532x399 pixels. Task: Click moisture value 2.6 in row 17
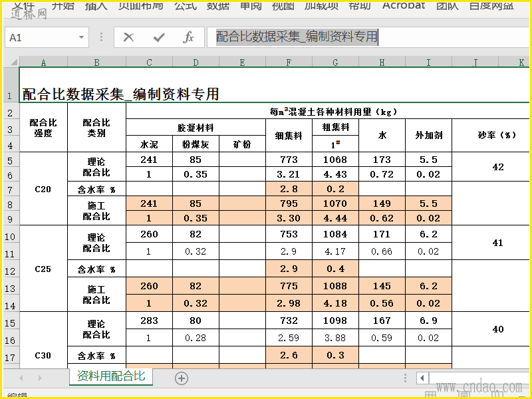coord(289,355)
